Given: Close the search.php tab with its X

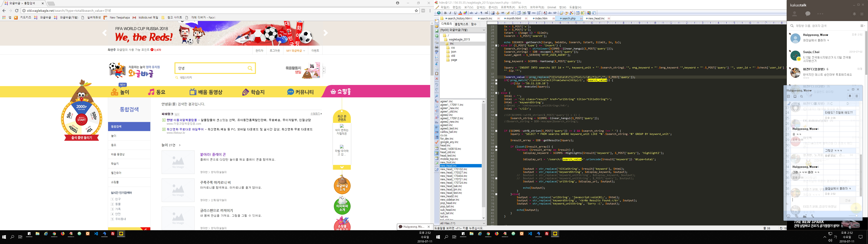Looking at the screenshot, I should pos(581,19).
